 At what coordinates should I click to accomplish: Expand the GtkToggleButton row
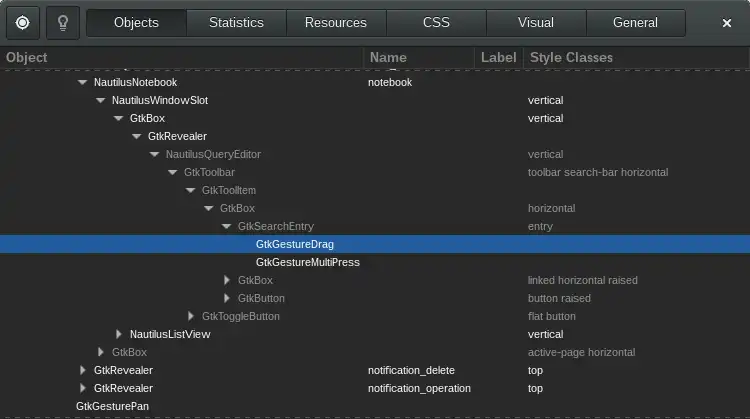pos(191,316)
